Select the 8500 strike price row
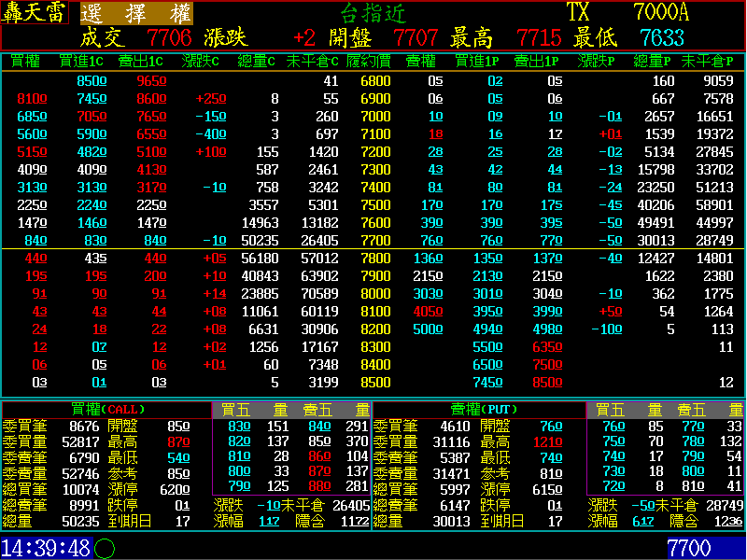Viewport: 747px width, 560px height. [375, 382]
